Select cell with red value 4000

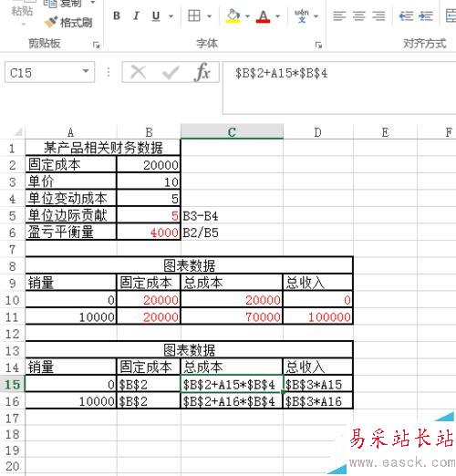click(149, 233)
